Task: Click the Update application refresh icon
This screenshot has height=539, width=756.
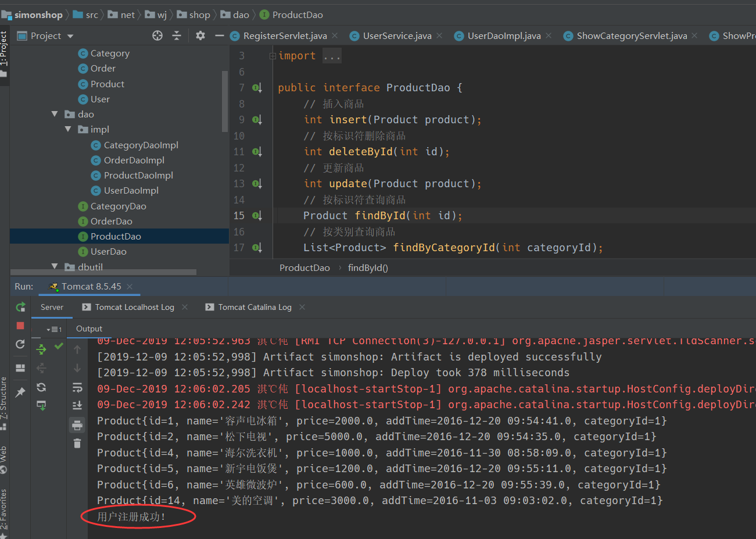Action: point(20,344)
